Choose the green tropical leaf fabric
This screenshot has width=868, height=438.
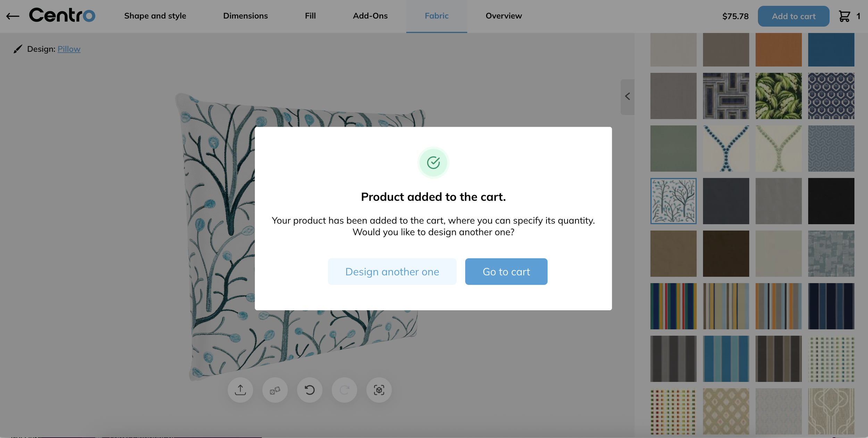[x=778, y=96]
